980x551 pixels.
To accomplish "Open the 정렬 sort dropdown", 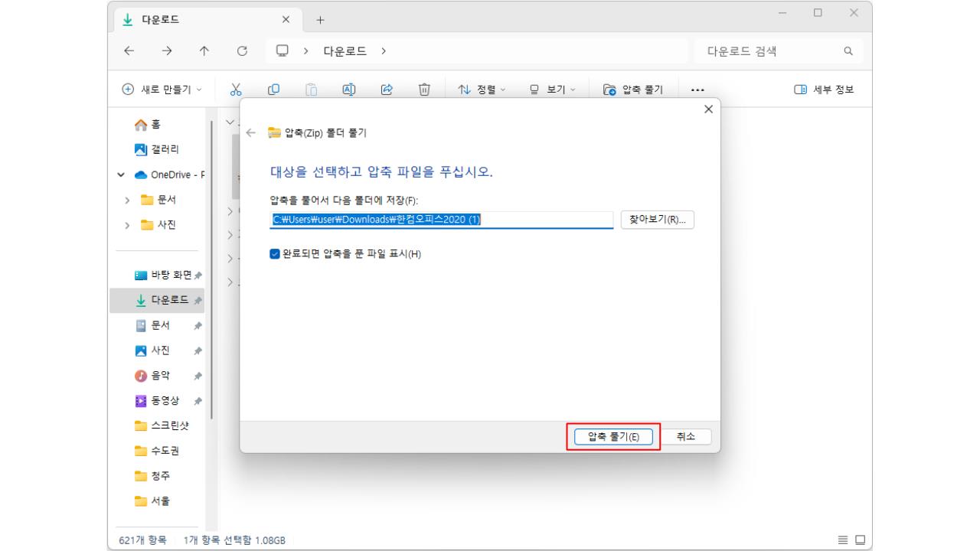I will [482, 89].
